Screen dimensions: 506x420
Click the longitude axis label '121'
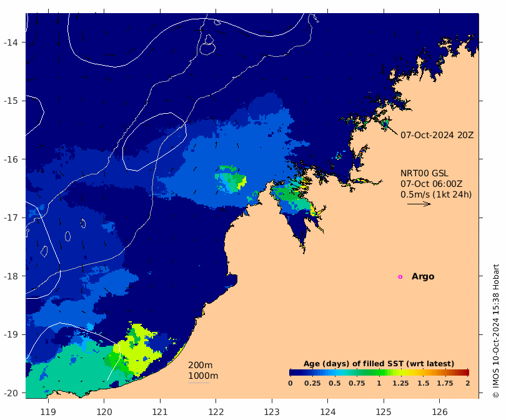click(160, 412)
